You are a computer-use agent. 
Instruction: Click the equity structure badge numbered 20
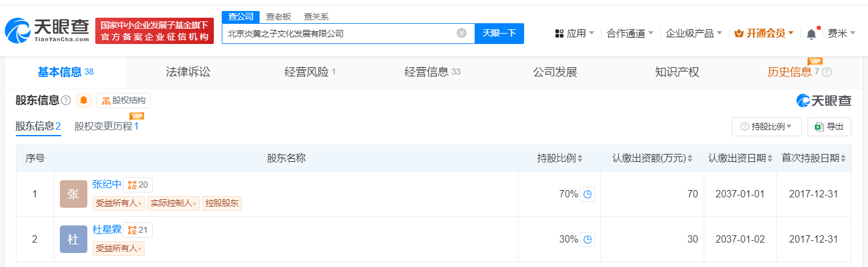138,185
